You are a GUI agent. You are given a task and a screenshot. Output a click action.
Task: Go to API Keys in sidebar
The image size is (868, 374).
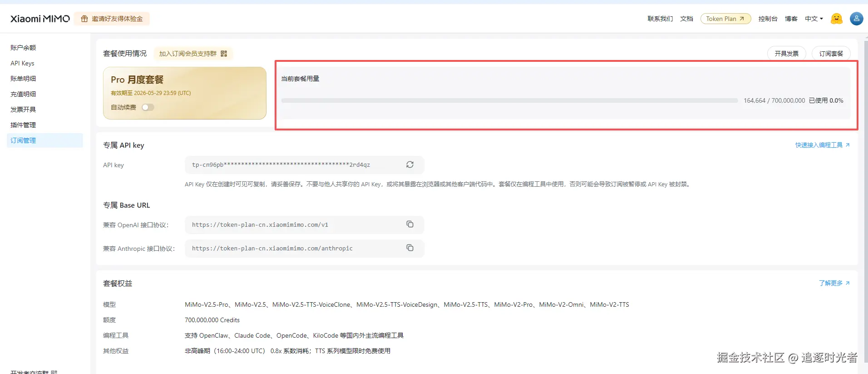[x=22, y=63]
